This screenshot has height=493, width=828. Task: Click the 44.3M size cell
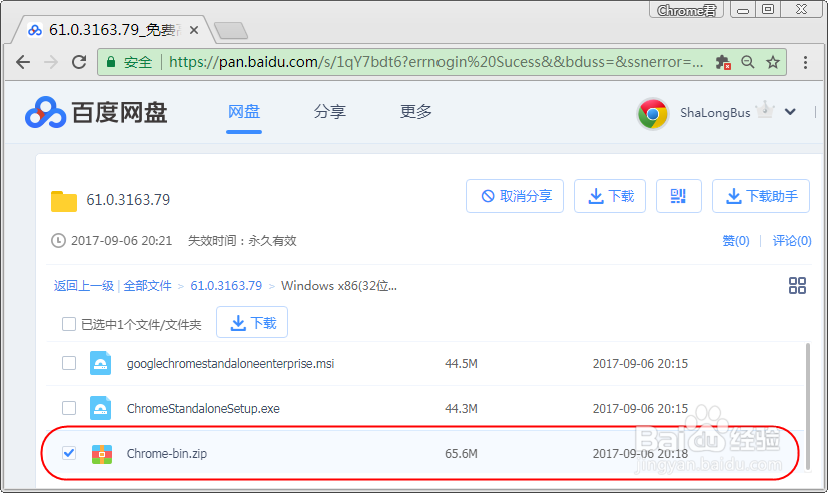pyautogui.click(x=462, y=409)
